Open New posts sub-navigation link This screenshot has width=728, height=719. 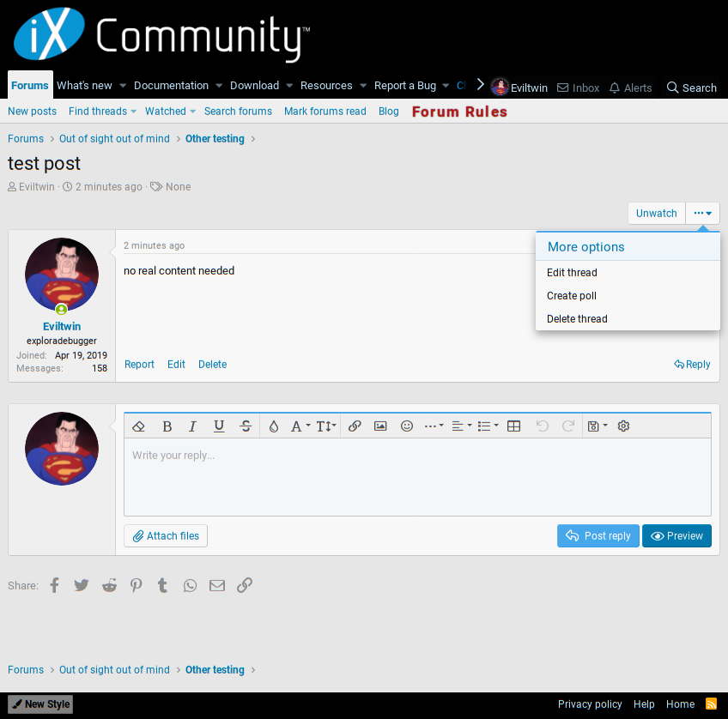pyautogui.click(x=32, y=112)
